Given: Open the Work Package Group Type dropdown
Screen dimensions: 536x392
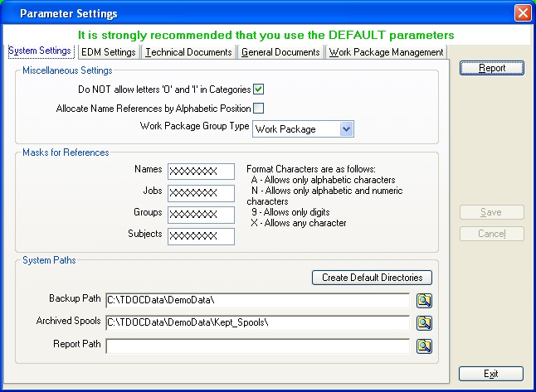Looking at the screenshot, I should [346, 129].
